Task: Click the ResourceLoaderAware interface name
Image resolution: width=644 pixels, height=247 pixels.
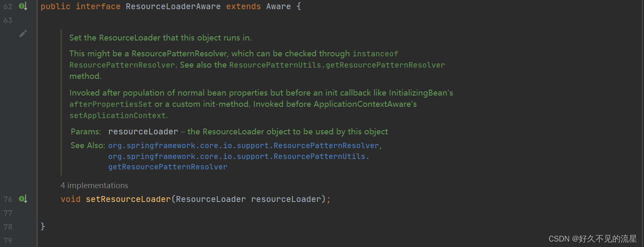Action: click(173, 6)
